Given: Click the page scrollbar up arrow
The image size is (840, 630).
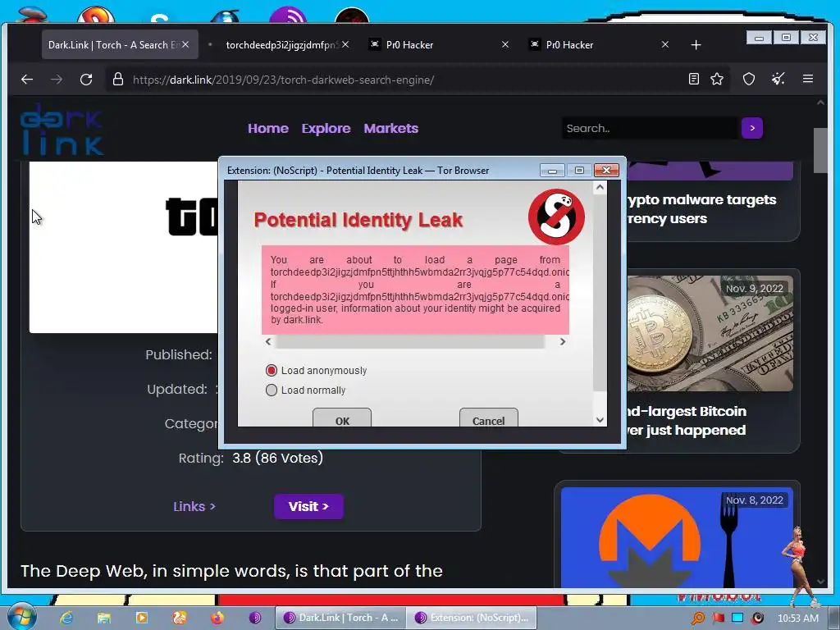Looking at the screenshot, I should point(820,103).
